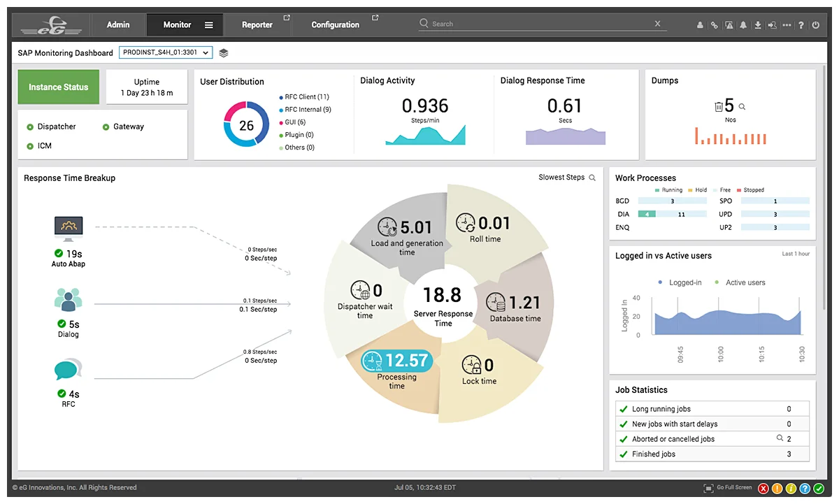Click the sign-in user arrow icon

pos(773,25)
